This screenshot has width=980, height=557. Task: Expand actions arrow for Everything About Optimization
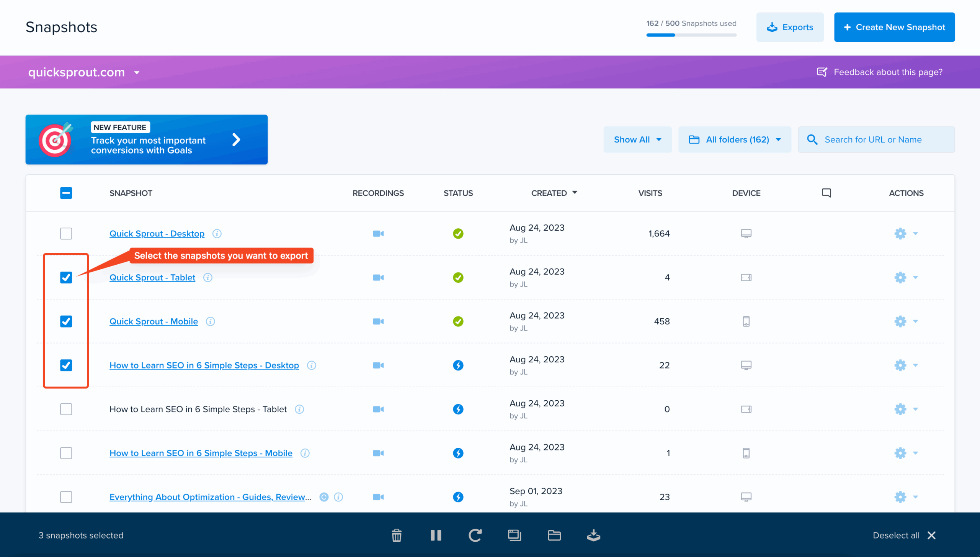point(916,497)
